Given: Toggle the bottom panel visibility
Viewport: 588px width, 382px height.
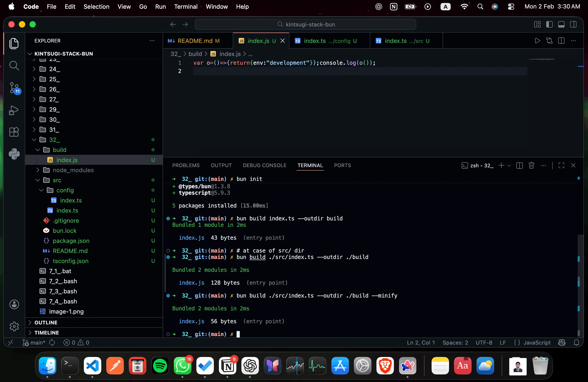Looking at the screenshot, I should [561, 24].
